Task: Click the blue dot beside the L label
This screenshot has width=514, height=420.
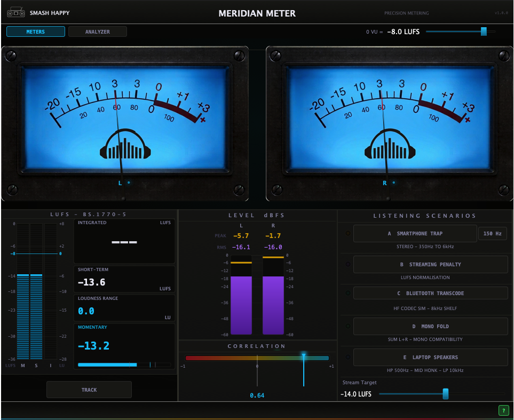Action: (x=129, y=183)
